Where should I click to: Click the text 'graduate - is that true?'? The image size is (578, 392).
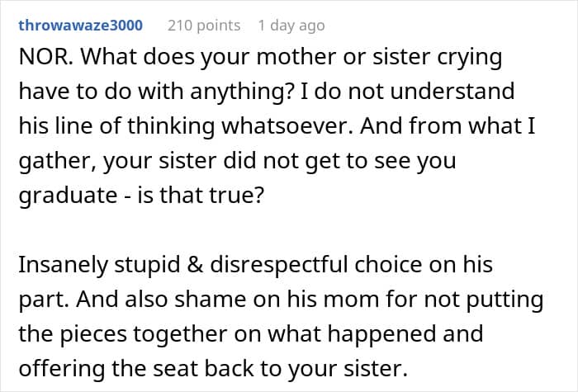(141, 195)
